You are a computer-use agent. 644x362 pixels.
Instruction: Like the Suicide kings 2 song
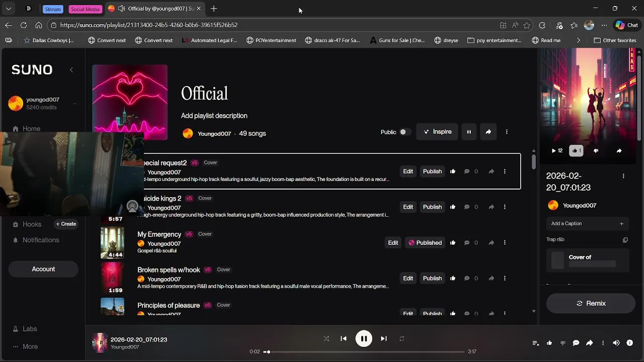pos(453,207)
